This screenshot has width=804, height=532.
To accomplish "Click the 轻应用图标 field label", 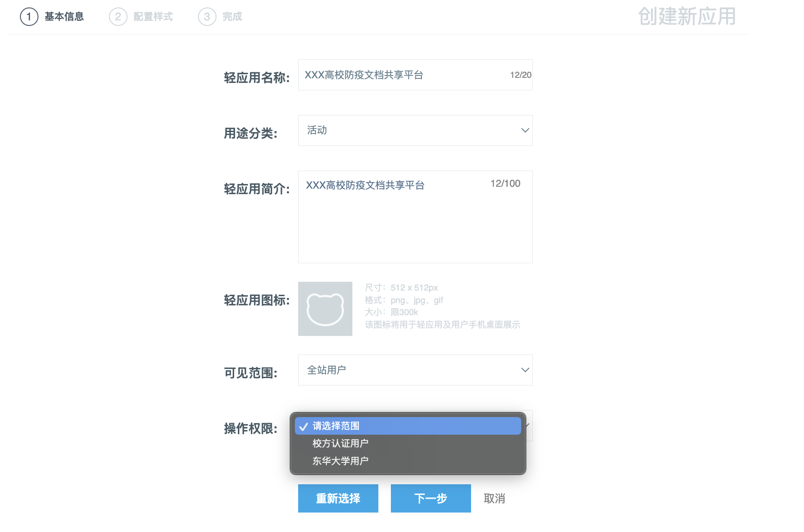I will tap(257, 300).
